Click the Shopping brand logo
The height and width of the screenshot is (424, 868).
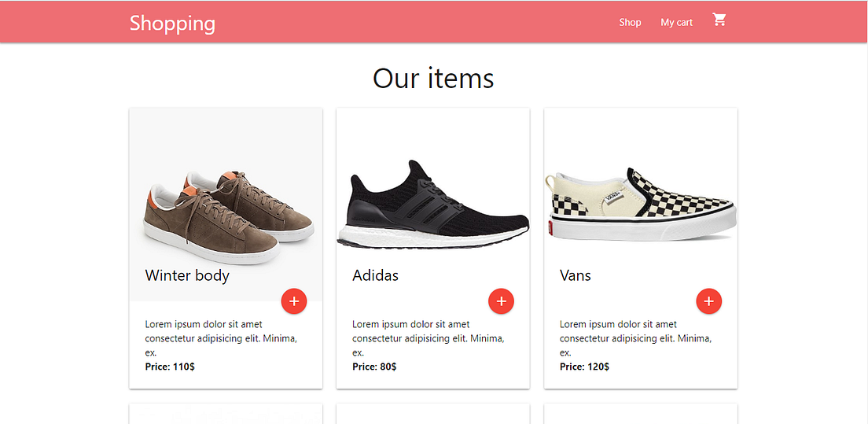pos(172,23)
